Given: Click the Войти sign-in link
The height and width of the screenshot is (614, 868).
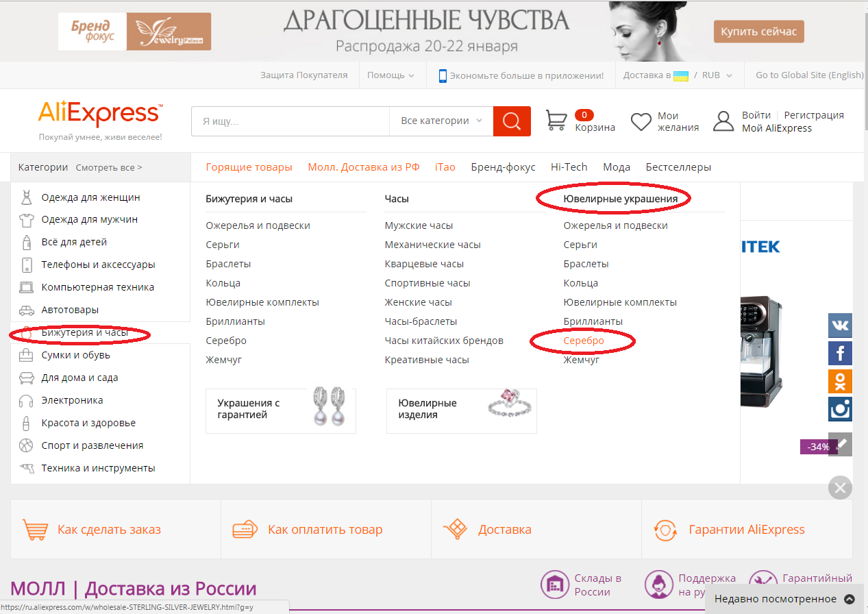Looking at the screenshot, I should click(x=756, y=115).
